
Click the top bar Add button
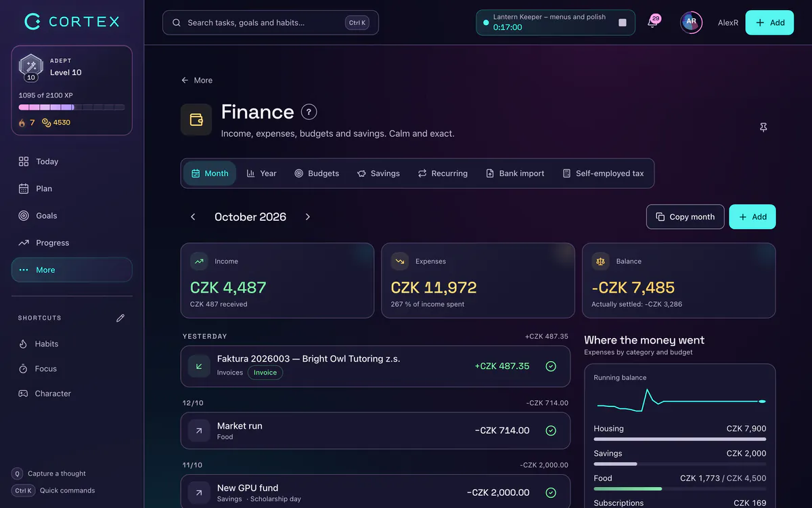(x=769, y=22)
